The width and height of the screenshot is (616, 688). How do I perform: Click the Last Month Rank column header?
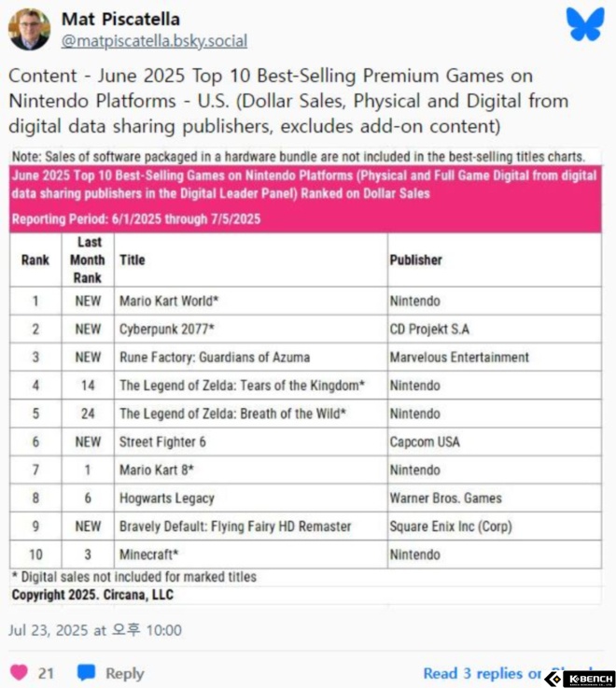[x=88, y=260]
